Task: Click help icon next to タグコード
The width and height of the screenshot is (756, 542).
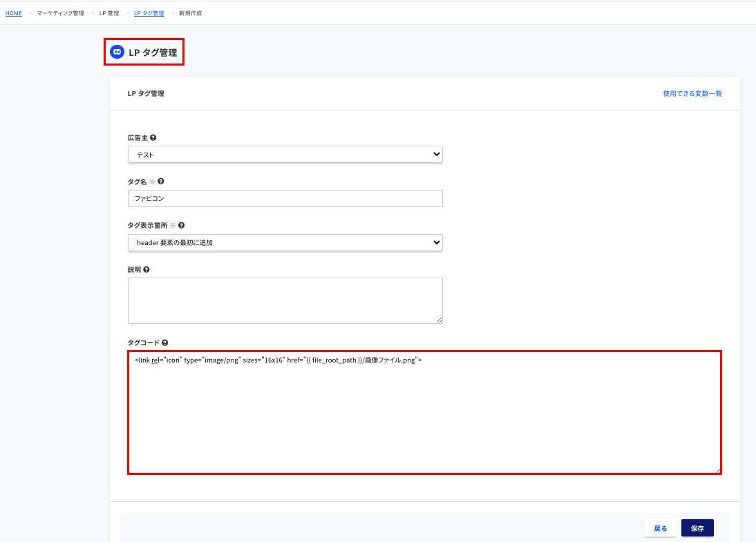Action: click(x=165, y=343)
